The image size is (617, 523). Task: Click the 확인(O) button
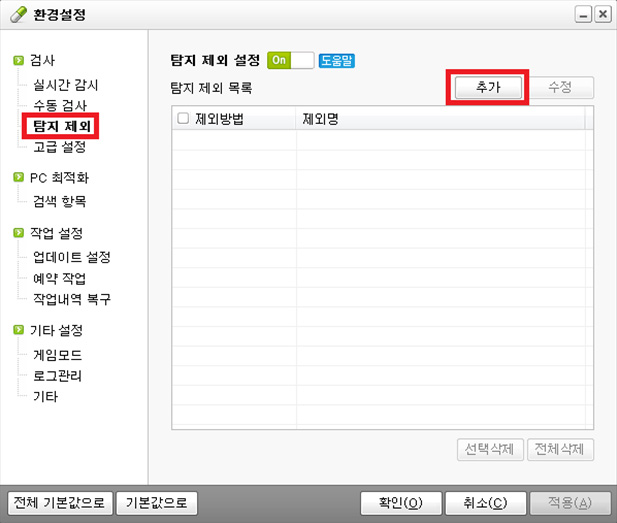pos(399,502)
